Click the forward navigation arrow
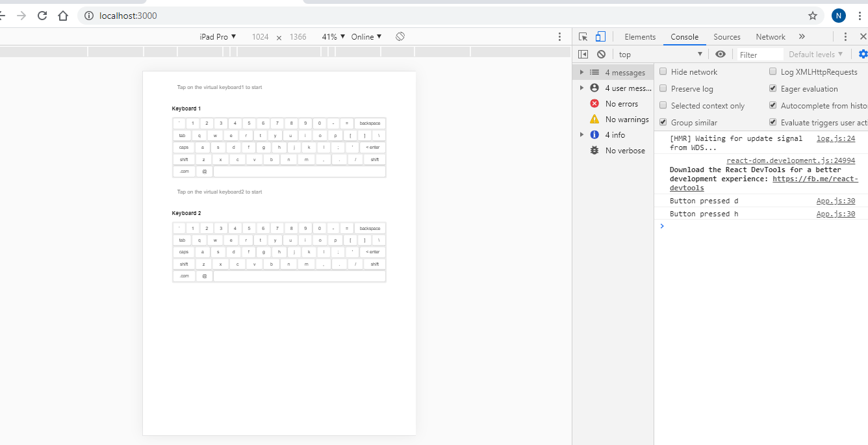The width and height of the screenshot is (868, 445). pos(21,16)
